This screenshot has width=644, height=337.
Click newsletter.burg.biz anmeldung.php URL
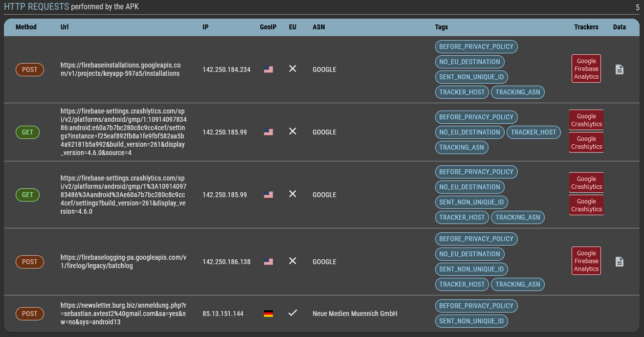(123, 314)
